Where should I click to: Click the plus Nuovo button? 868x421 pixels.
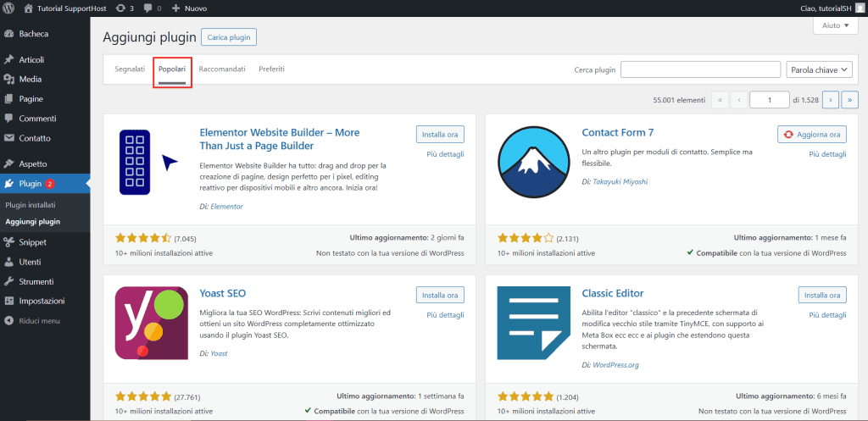[x=189, y=8]
